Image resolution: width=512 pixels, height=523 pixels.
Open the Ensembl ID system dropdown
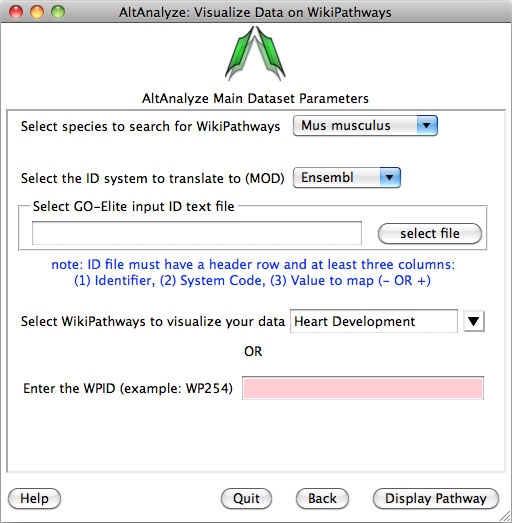[x=347, y=177]
